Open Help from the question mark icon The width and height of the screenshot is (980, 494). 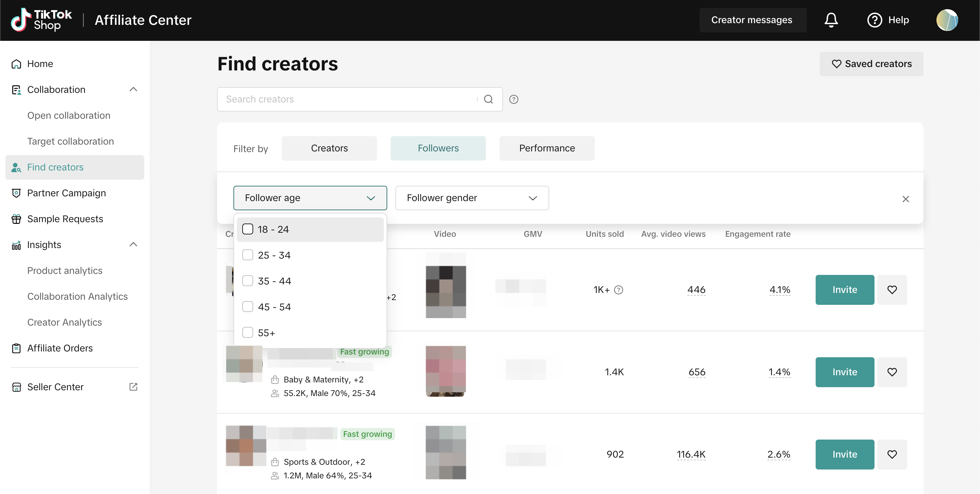[x=874, y=20]
